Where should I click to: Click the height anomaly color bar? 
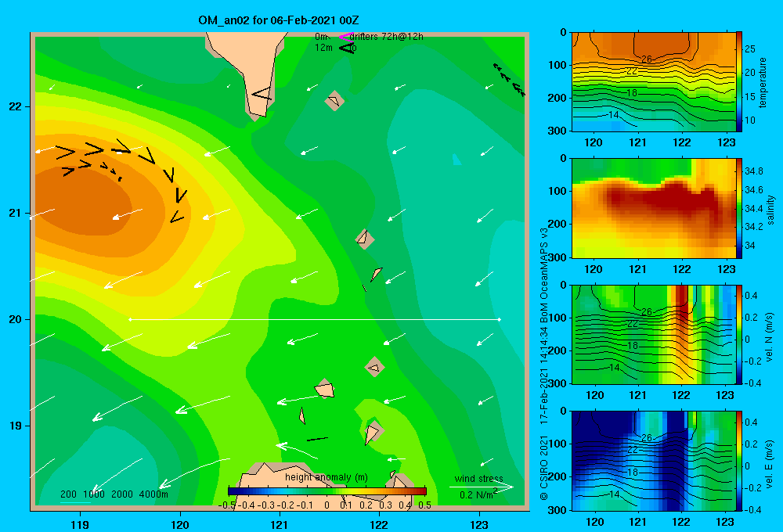point(327,491)
